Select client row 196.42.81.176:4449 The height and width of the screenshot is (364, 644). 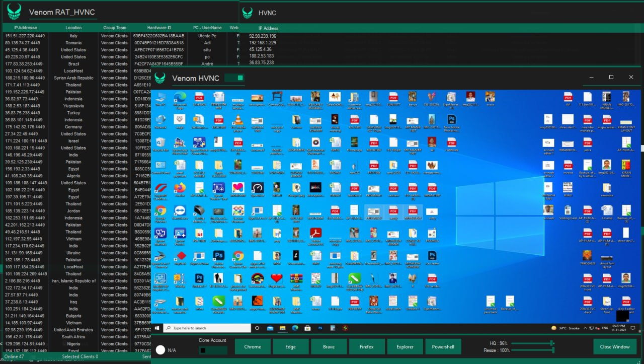click(77, 337)
